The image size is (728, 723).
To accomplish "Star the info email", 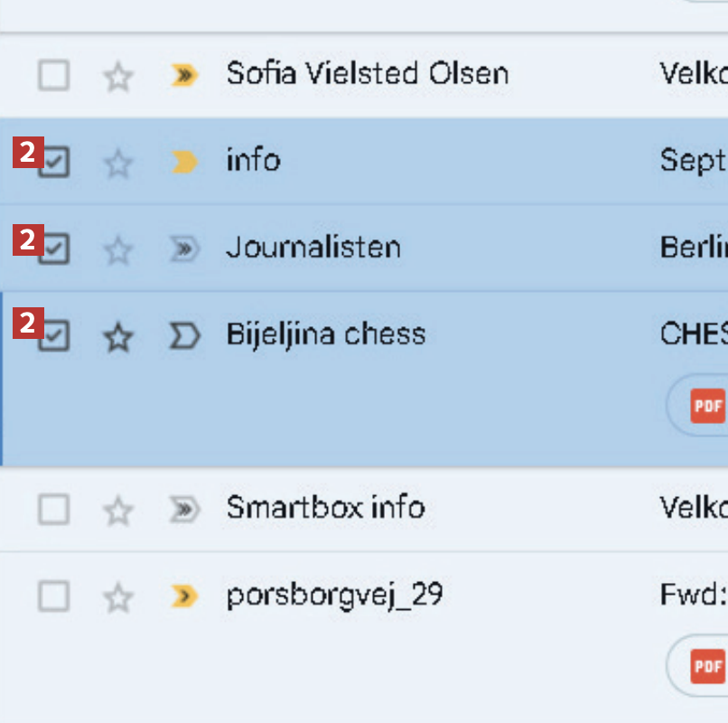I will pyautogui.click(x=117, y=164).
